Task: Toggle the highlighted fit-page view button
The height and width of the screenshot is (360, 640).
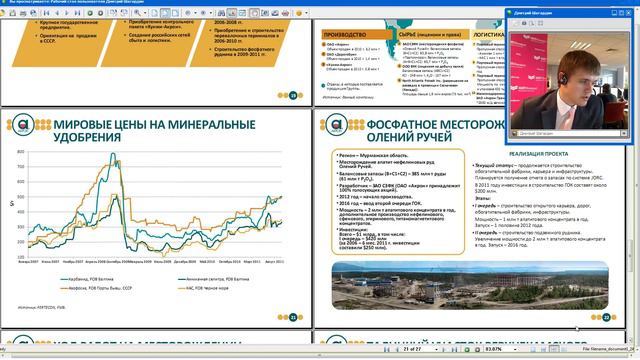Action: pyautogui.click(x=165, y=13)
